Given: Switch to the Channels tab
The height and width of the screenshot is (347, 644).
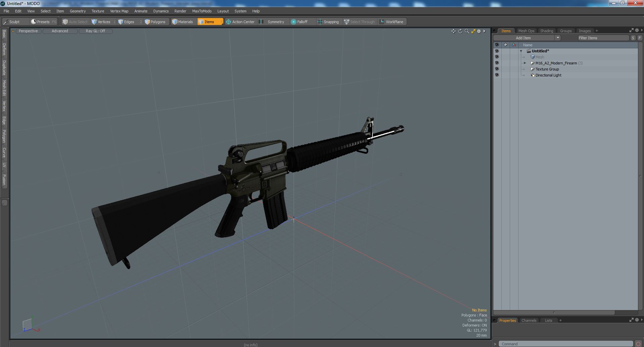Looking at the screenshot, I should (x=529, y=320).
